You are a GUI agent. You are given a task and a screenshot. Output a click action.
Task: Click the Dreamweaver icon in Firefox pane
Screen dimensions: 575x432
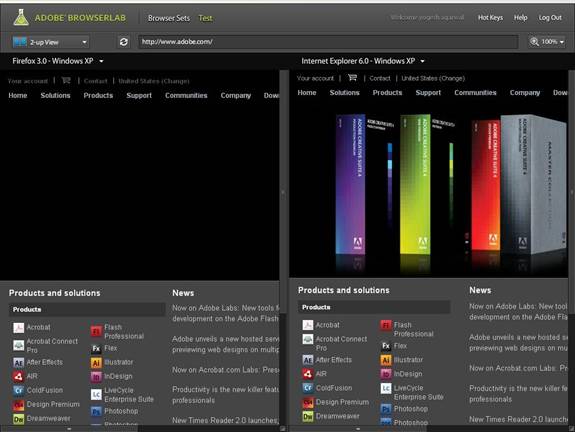(18, 418)
